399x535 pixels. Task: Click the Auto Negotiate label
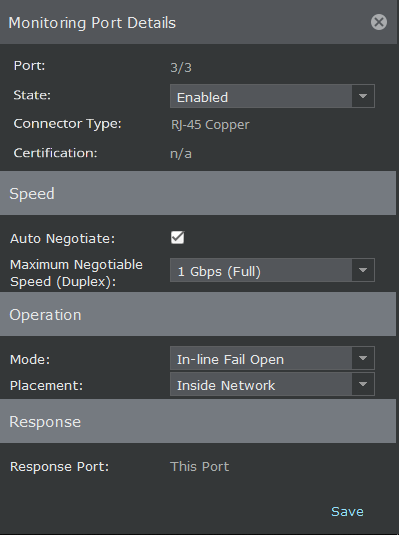(63, 238)
